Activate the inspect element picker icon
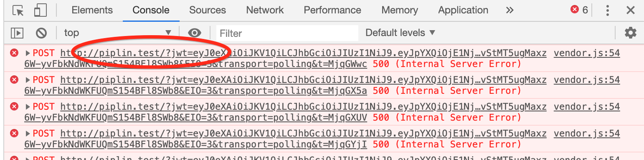The width and height of the screenshot is (644, 160). point(18,10)
